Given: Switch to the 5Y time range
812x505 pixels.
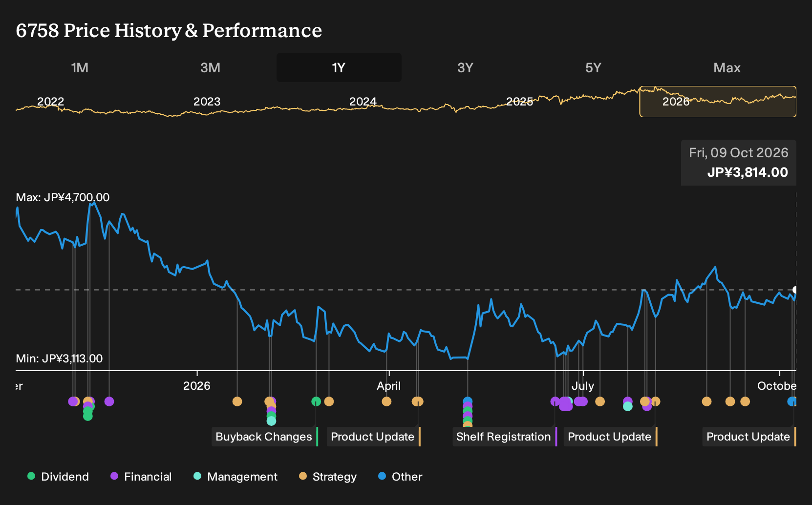Looking at the screenshot, I should pos(593,67).
